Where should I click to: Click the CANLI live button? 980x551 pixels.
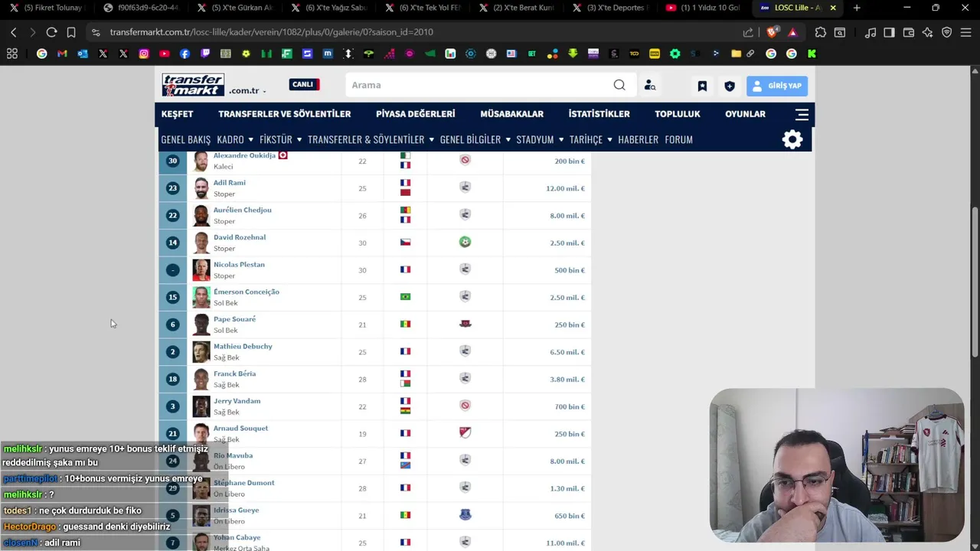point(304,84)
